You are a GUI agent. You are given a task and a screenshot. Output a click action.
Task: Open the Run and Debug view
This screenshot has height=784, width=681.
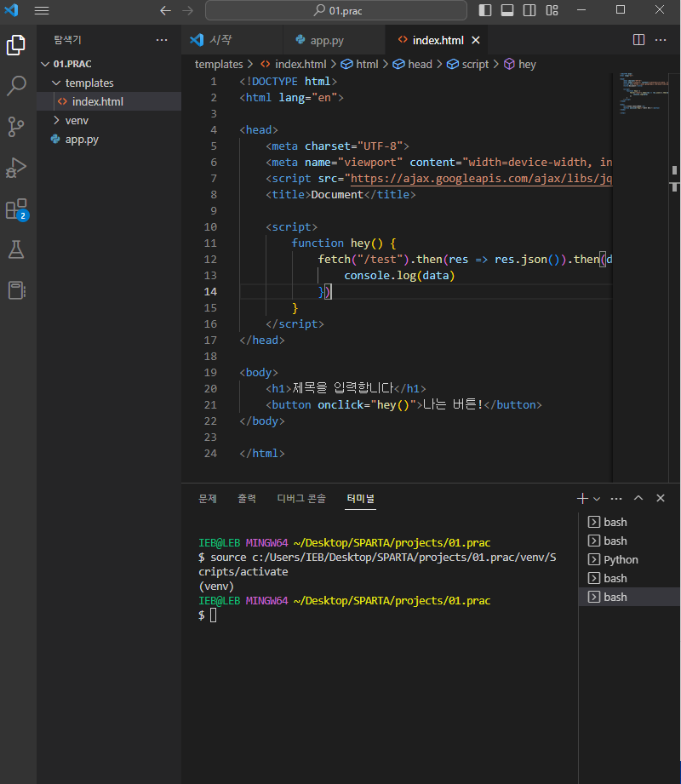click(16, 168)
